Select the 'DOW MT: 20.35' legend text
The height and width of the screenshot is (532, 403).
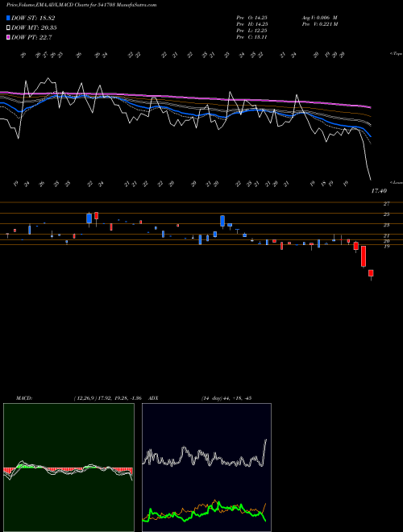[34, 28]
